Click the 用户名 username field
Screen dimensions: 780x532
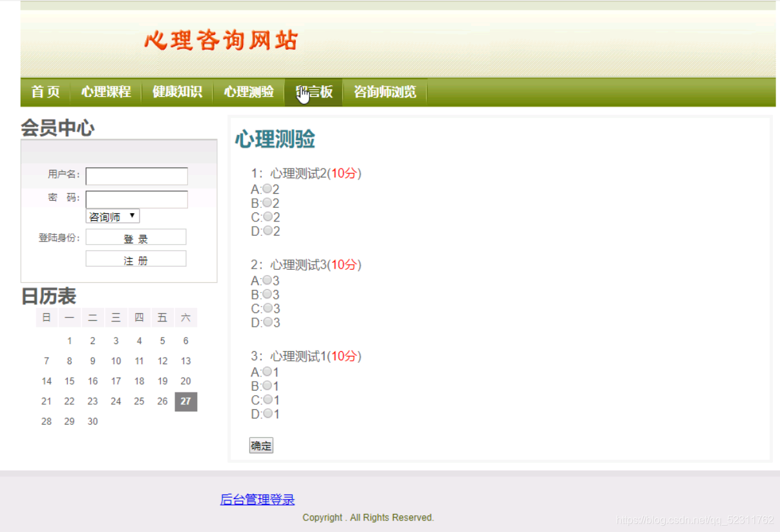click(136, 176)
